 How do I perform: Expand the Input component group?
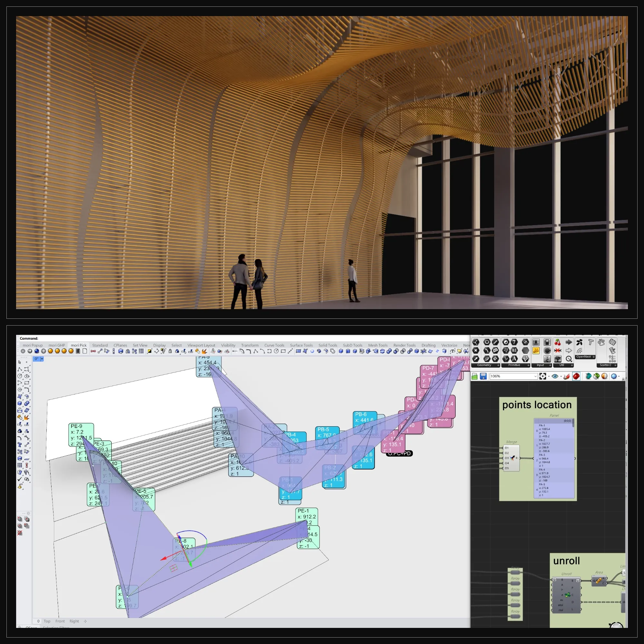tap(542, 365)
